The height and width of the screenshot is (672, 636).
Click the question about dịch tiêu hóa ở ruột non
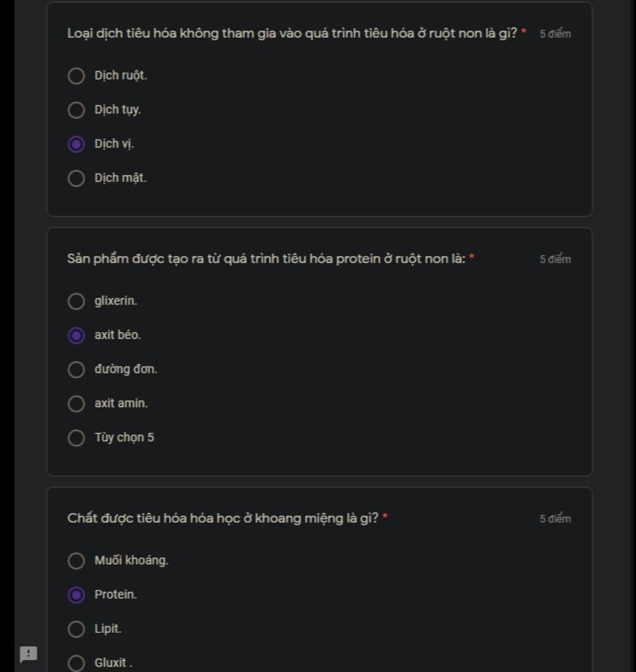point(293,34)
